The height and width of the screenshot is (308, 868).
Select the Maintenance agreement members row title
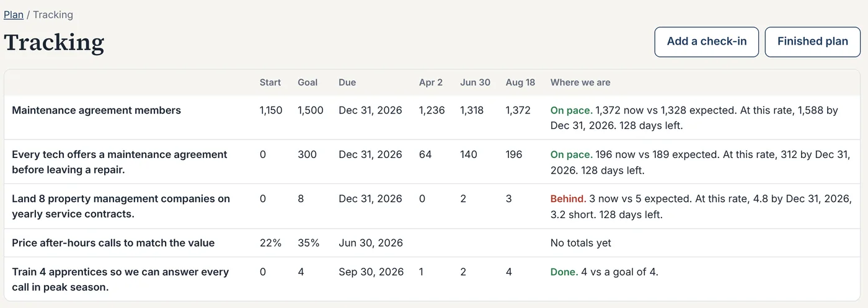coord(96,110)
